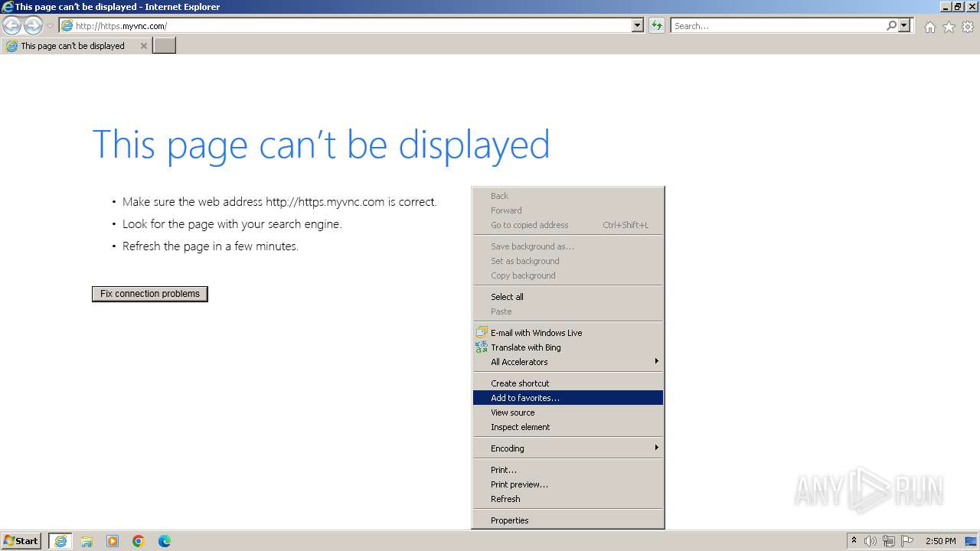Click the Action Center flag icon
The width and height of the screenshot is (980, 551).
pyautogui.click(x=907, y=541)
